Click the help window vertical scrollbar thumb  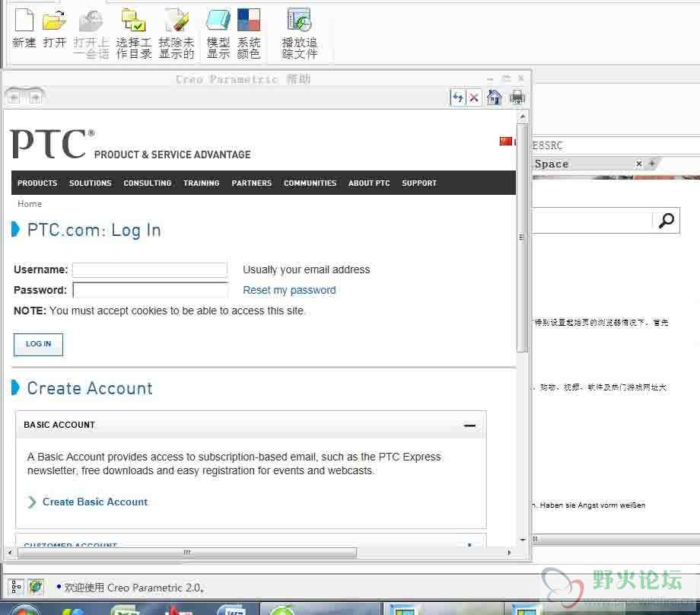(x=522, y=237)
